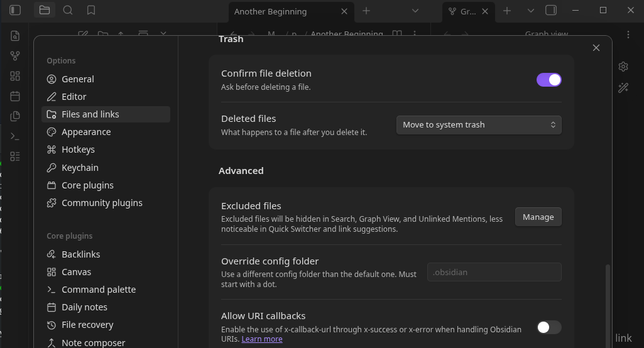Screen dimensions: 644x348
Task: Toggle the left sidebar icon
Action: 15,10
